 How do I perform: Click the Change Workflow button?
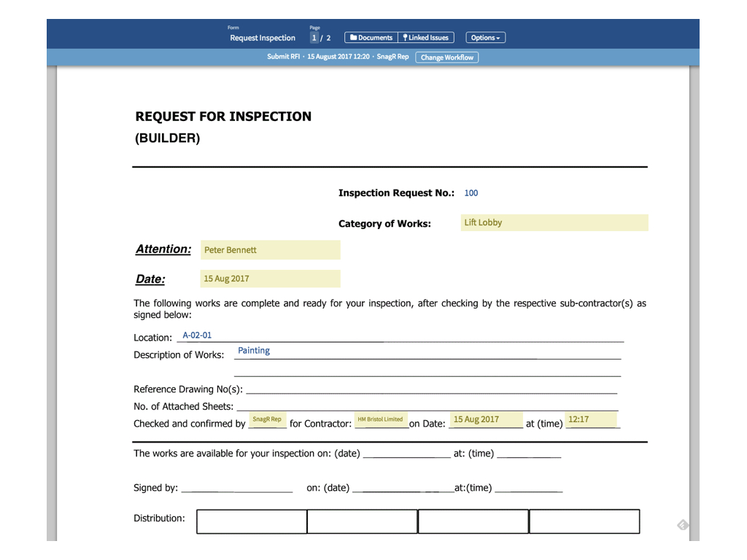(x=447, y=57)
